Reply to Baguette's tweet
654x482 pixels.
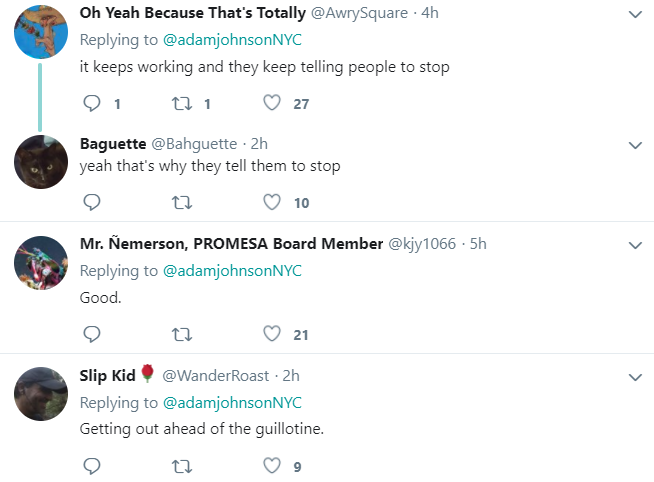[x=92, y=202]
